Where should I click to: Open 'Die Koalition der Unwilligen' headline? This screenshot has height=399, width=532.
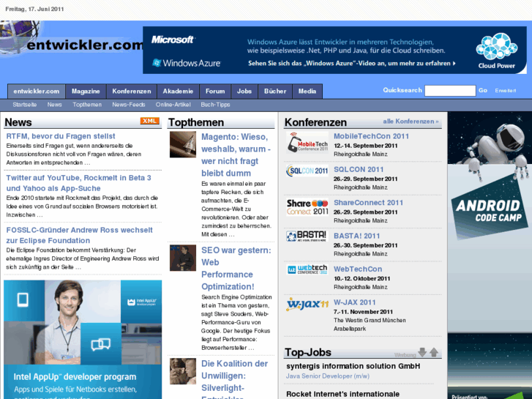click(235, 379)
